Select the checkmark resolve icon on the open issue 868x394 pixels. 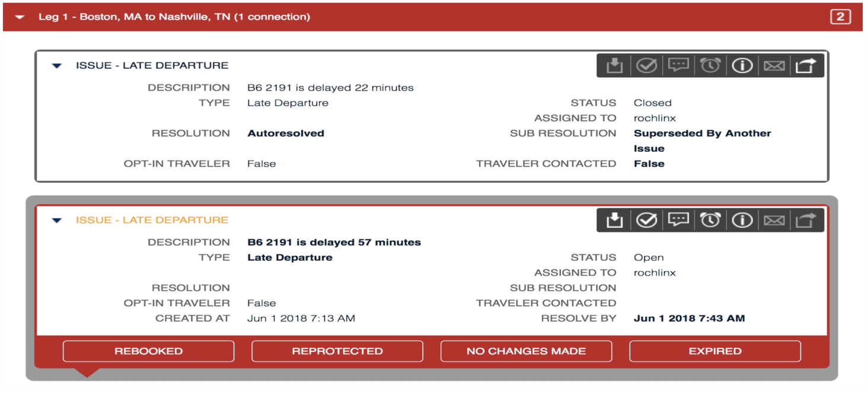646,220
